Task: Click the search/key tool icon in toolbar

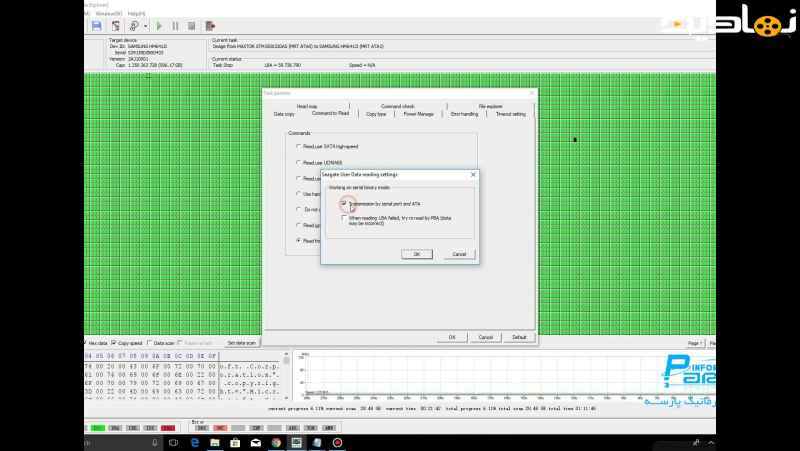Action: pyautogui.click(x=134, y=26)
